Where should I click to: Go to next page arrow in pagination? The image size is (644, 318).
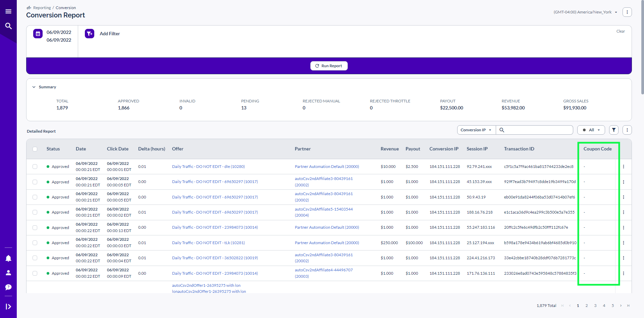621,306
